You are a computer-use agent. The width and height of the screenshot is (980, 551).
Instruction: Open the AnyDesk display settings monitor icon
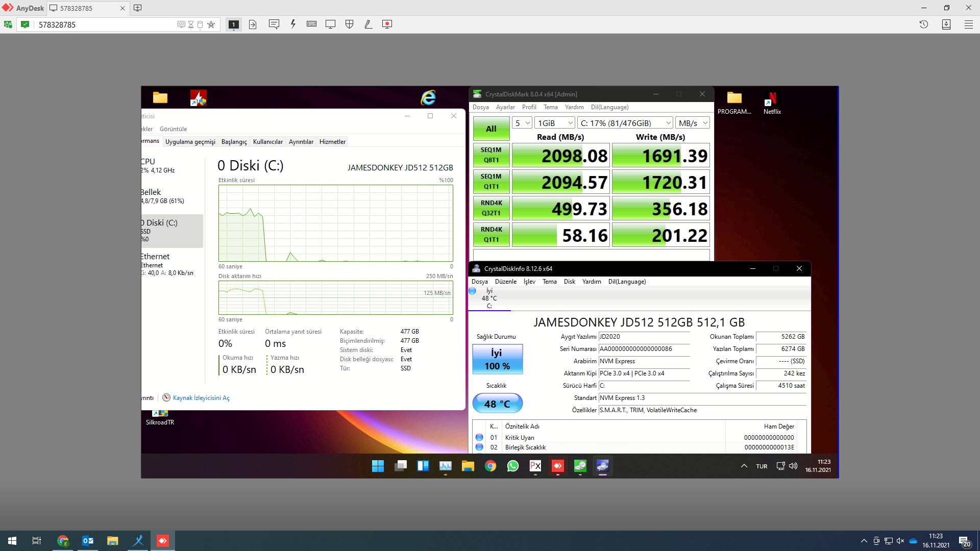pos(330,24)
